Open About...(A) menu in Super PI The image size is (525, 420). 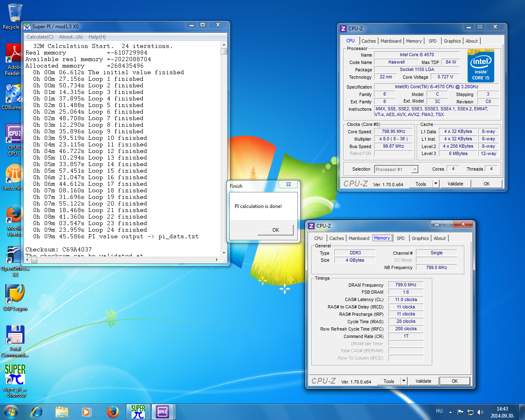tap(71, 37)
